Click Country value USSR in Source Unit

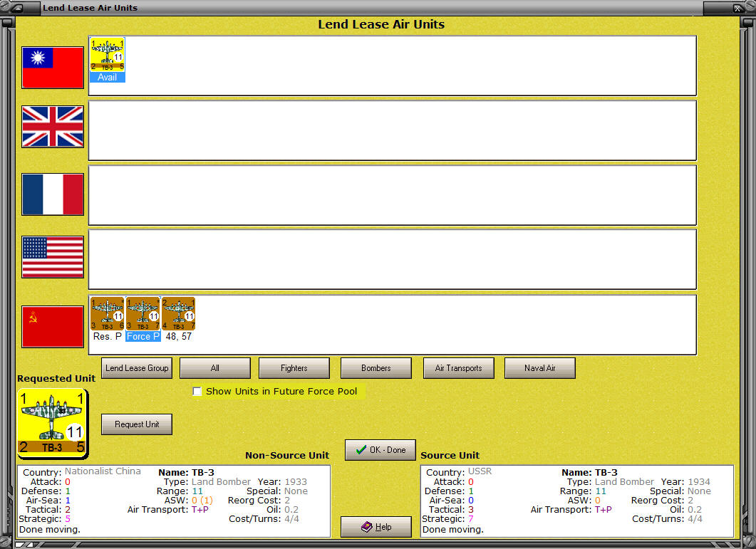pos(480,471)
